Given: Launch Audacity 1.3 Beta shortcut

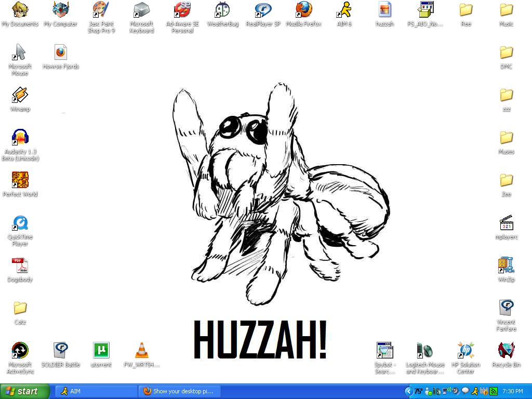Looking at the screenshot, I should tap(20, 138).
